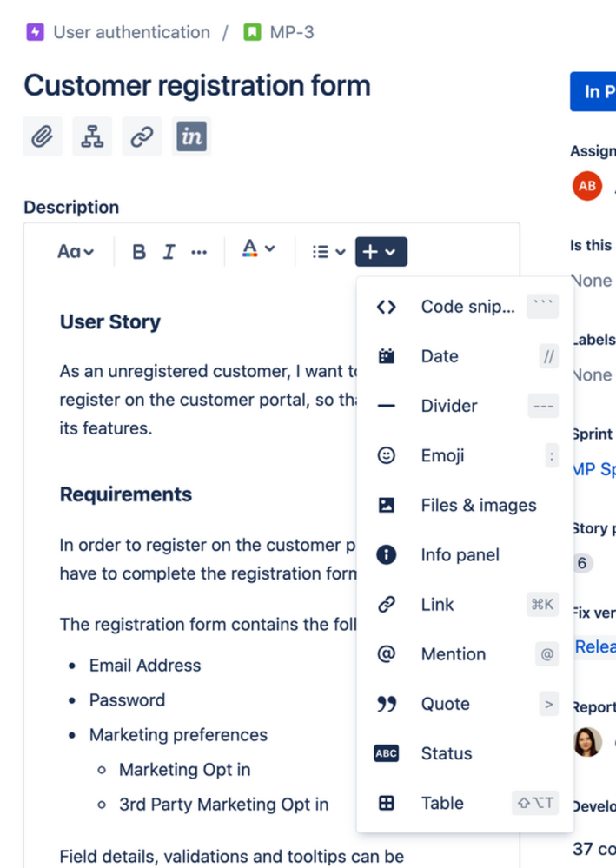Open the InVision 'in' app icon
The height and width of the screenshot is (868, 616).
tap(191, 136)
